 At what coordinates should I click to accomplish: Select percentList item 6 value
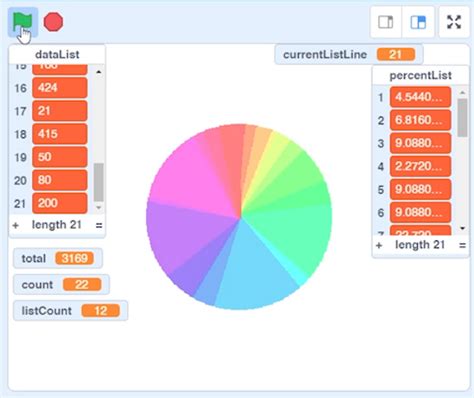coord(420,212)
